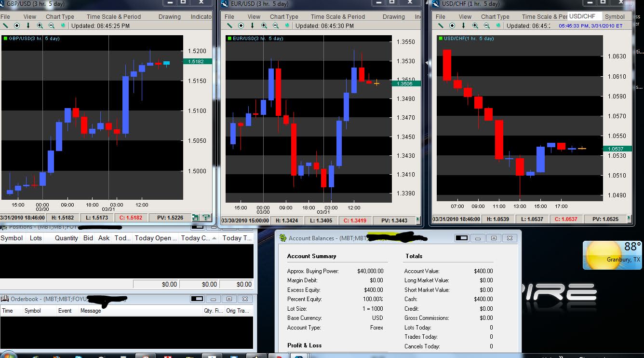The height and width of the screenshot is (358, 644).
Task: Open the File menu in GBP/USD chart
Action: point(5,16)
